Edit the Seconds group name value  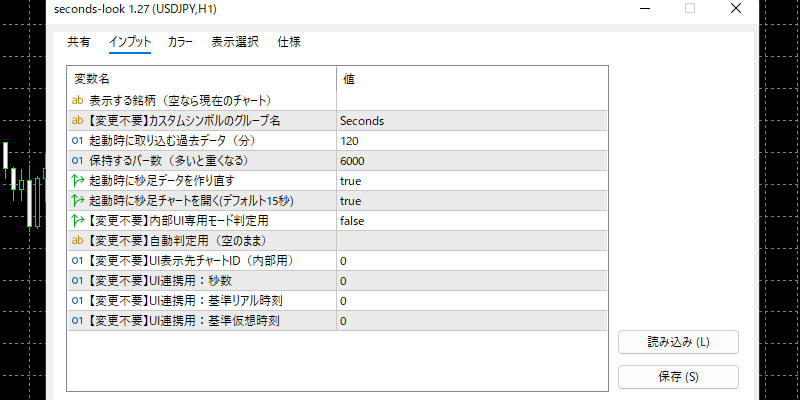362,121
